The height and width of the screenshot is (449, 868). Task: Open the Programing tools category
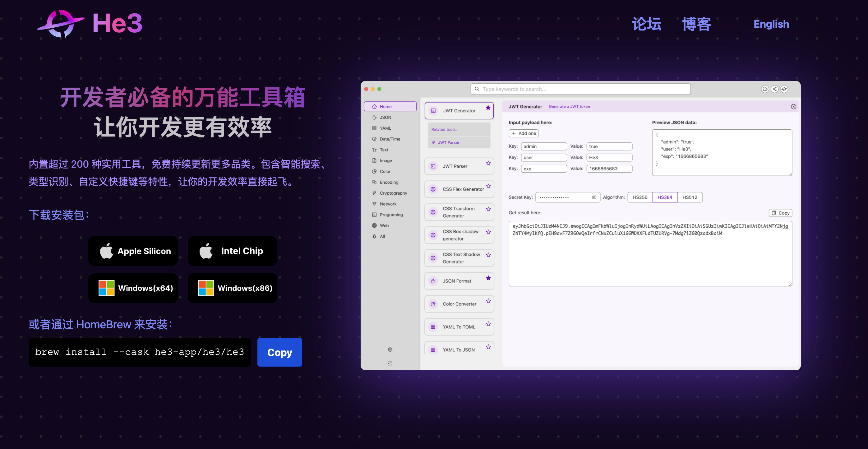coord(391,214)
